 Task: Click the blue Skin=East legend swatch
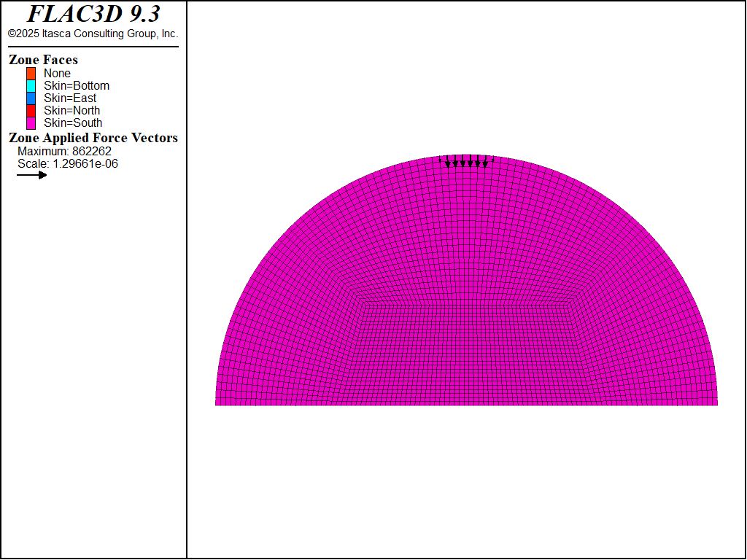tap(31, 98)
